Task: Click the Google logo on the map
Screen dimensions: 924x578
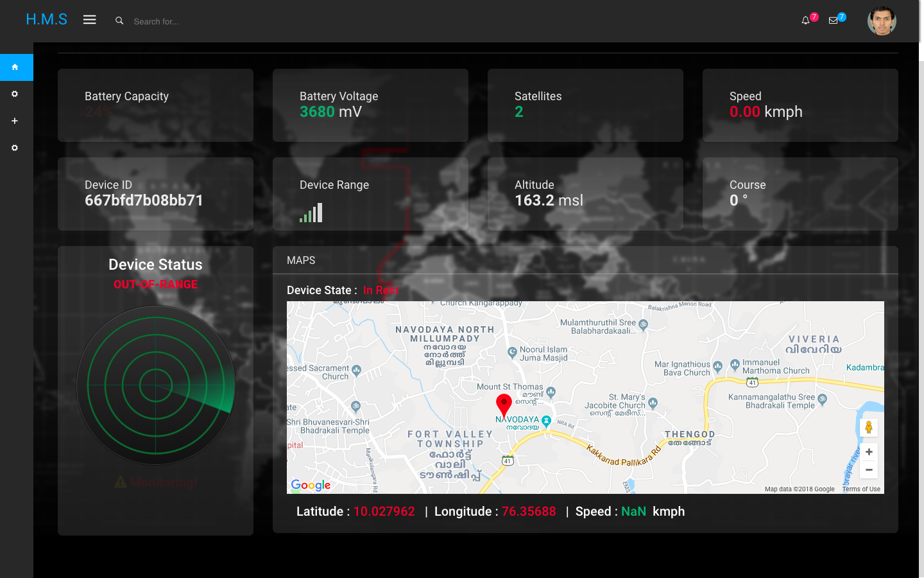Action: tap(311, 485)
